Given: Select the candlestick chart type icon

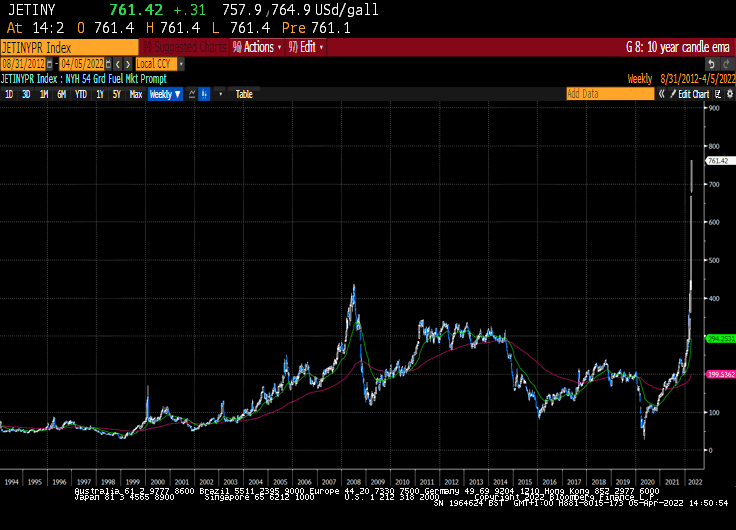Looking at the screenshot, I should tap(204, 94).
